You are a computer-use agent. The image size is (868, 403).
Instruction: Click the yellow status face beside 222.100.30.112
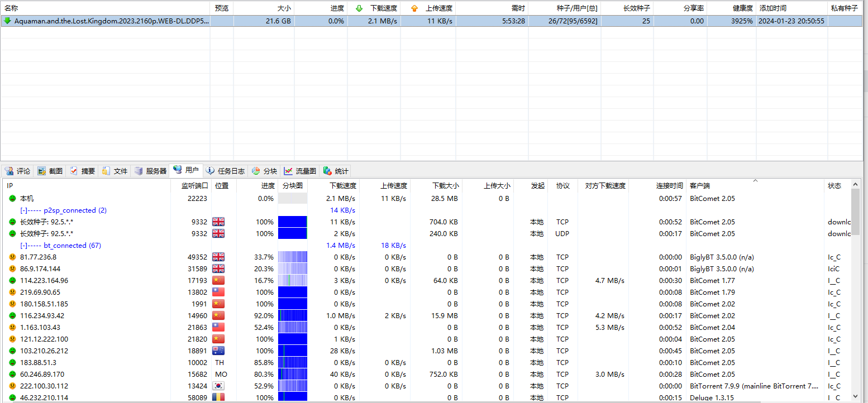pos(12,386)
